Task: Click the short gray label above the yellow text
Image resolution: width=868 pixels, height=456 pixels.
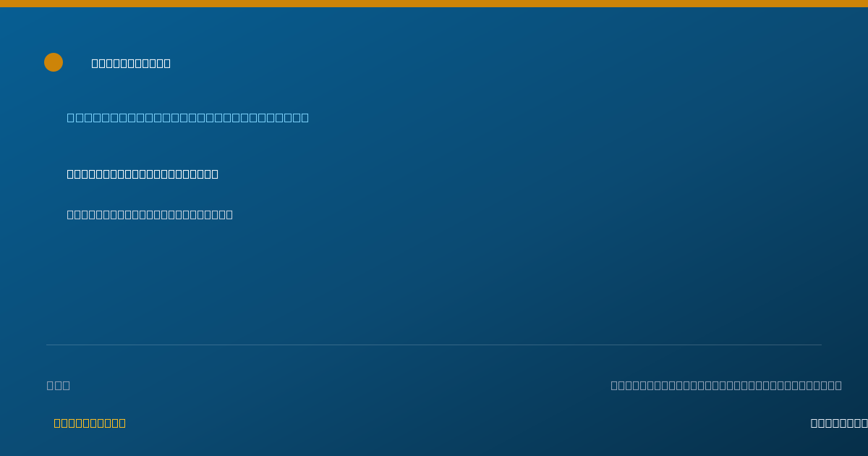Action: 59,385
